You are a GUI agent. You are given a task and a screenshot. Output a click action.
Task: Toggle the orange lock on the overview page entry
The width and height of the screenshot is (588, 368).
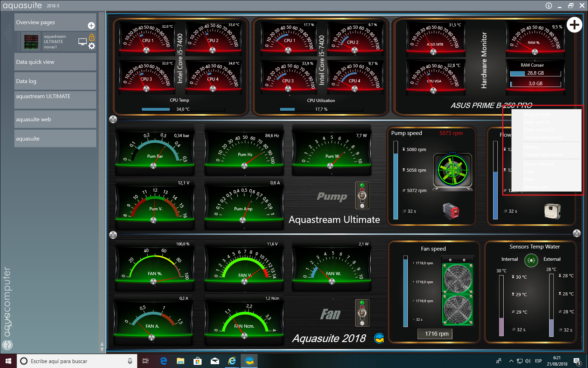coord(92,37)
